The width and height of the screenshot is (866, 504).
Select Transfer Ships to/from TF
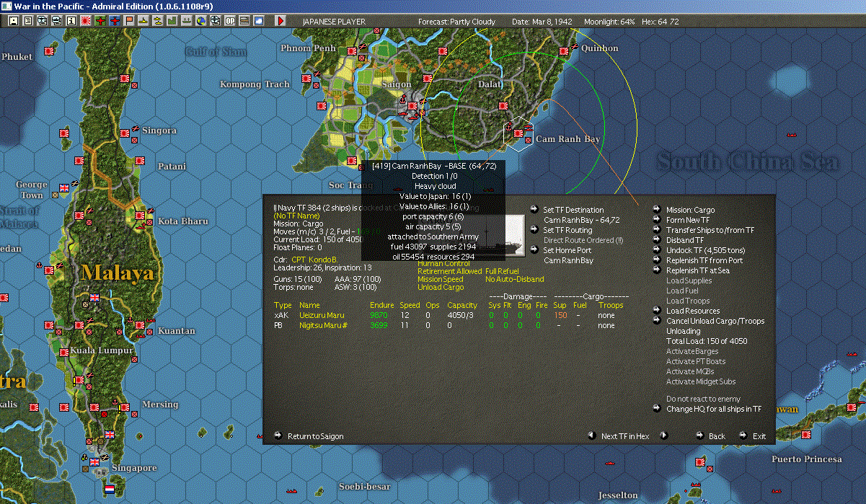pos(710,230)
